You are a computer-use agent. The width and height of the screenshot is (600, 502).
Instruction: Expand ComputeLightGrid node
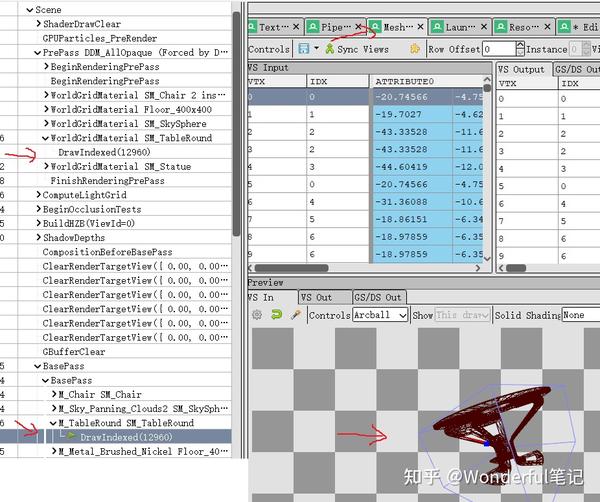point(38,194)
